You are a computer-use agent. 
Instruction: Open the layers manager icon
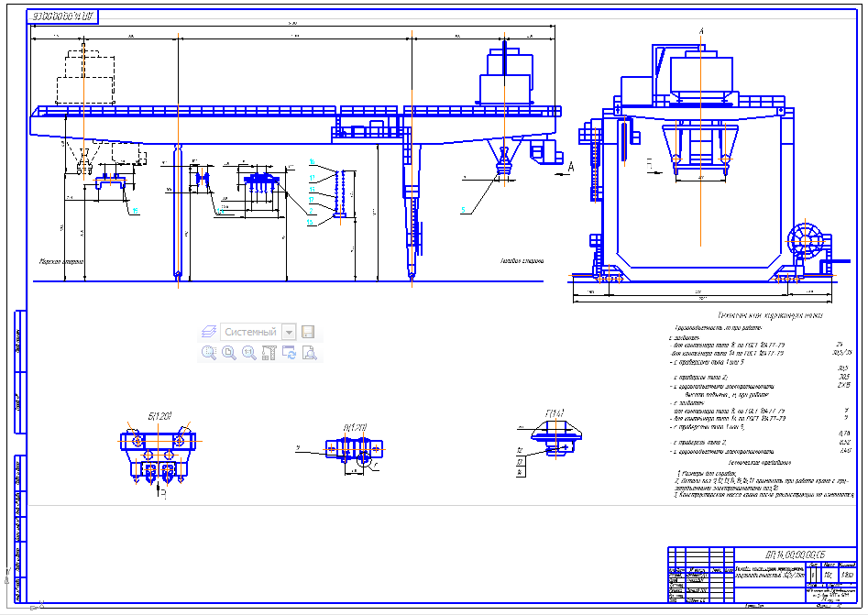[209, 332]
